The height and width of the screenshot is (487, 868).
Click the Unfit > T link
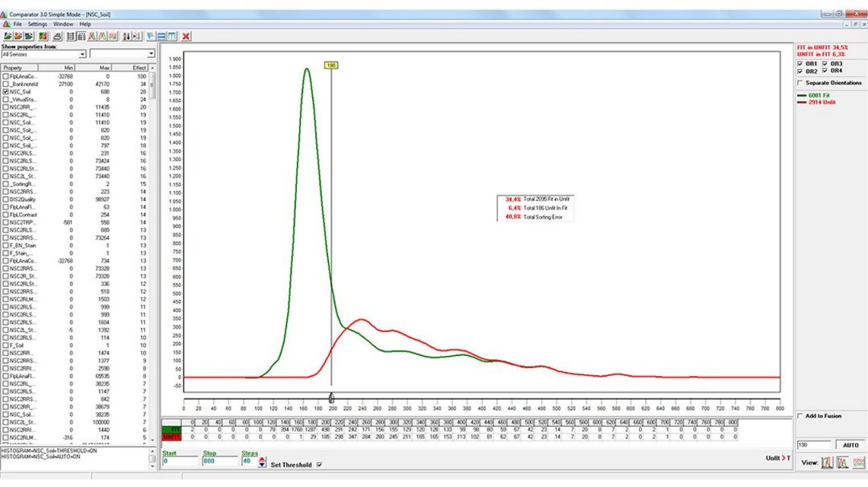pos(777,457)
